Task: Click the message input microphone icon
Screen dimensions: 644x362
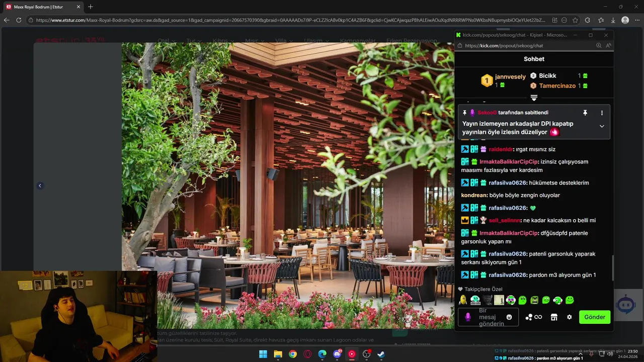Action: pyautogui.click(x=468, y=317)
